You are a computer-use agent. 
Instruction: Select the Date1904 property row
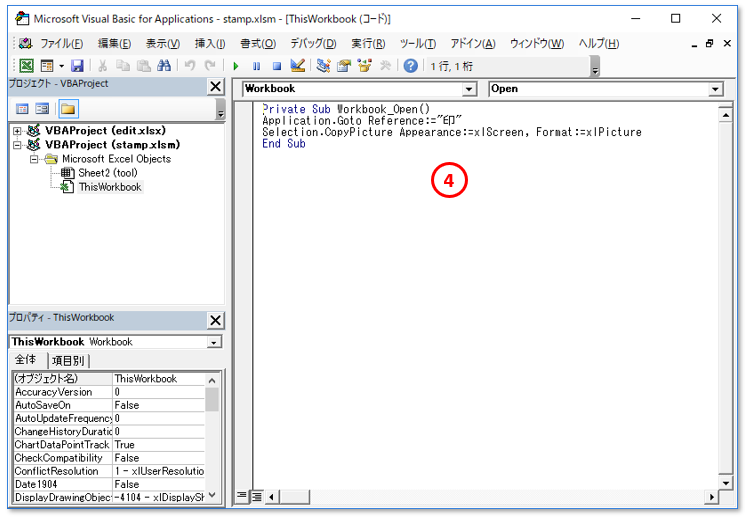coord(109,484)
